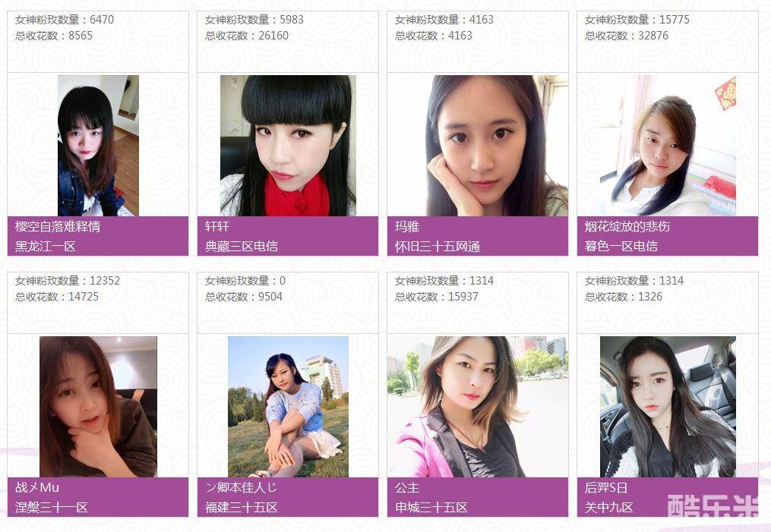This screenshot has height=532, width=771.
Task: Click the name 玛雅
Action: [x=407, y=226]
